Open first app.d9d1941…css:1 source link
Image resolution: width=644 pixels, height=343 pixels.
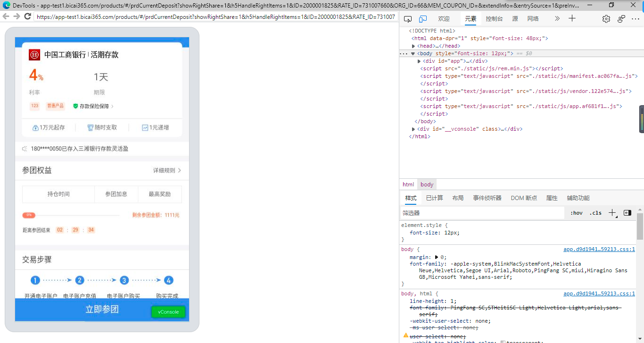tap(599, 250)
